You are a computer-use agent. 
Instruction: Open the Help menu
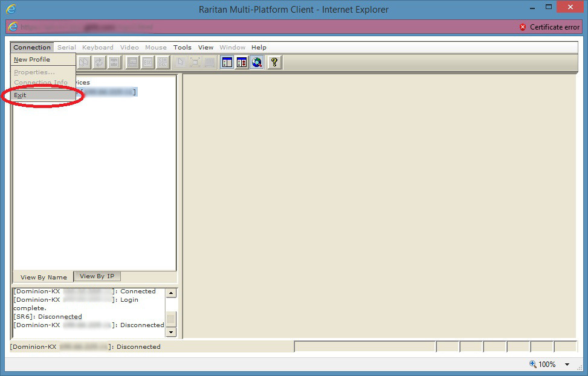(259, 47)
